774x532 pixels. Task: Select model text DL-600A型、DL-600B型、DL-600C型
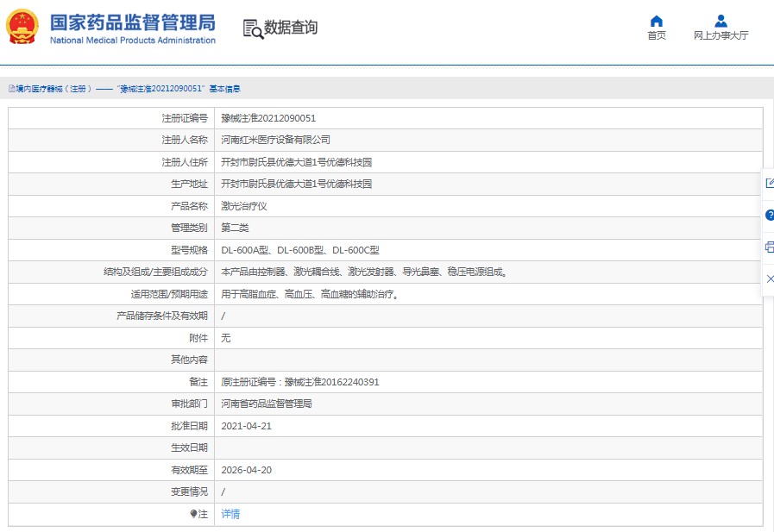[x=300, y=250]
